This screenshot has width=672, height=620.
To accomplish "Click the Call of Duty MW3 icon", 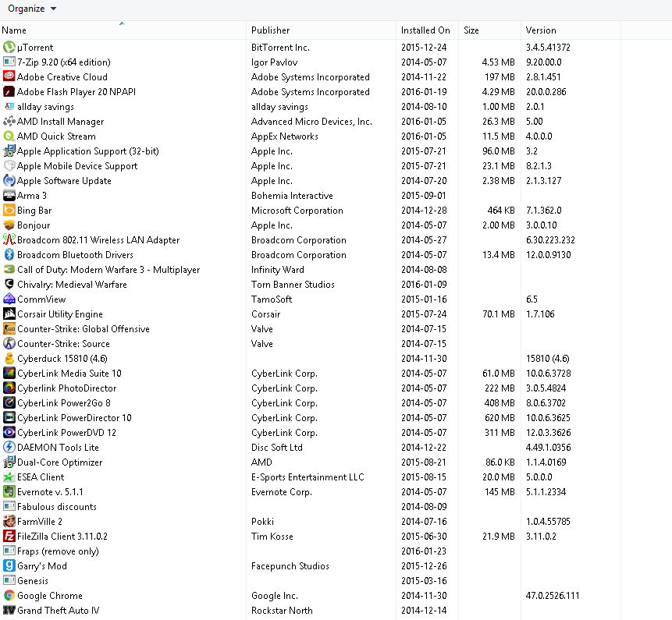I will (x=9, y=269).
